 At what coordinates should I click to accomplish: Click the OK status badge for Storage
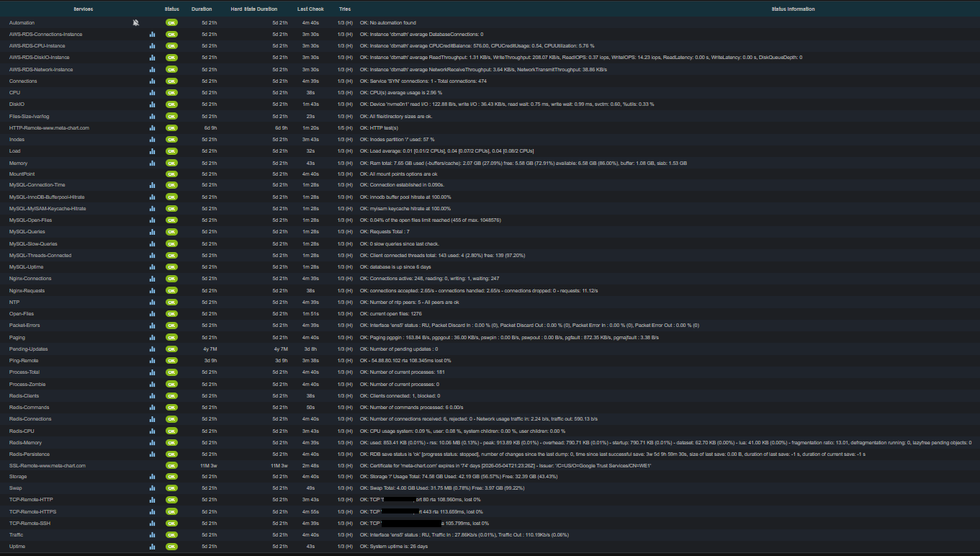[x=171, y=477]
